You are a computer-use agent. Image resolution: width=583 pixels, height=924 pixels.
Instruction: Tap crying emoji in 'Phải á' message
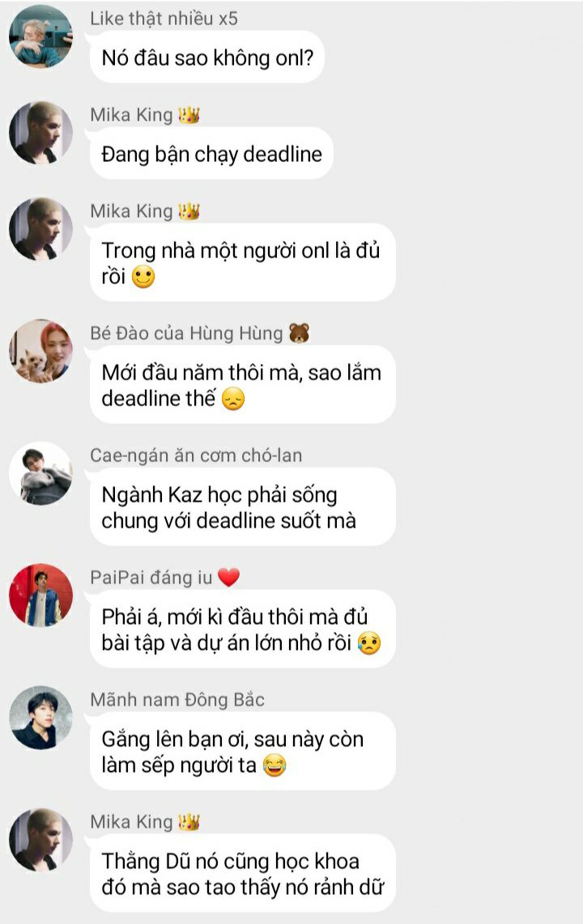[369, 643]
